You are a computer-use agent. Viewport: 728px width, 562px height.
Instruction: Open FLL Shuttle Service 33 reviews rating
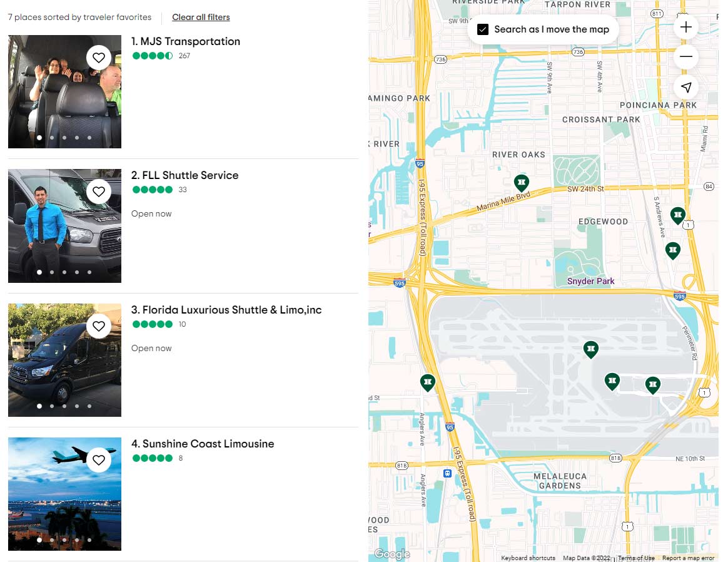tap(159, 190)
